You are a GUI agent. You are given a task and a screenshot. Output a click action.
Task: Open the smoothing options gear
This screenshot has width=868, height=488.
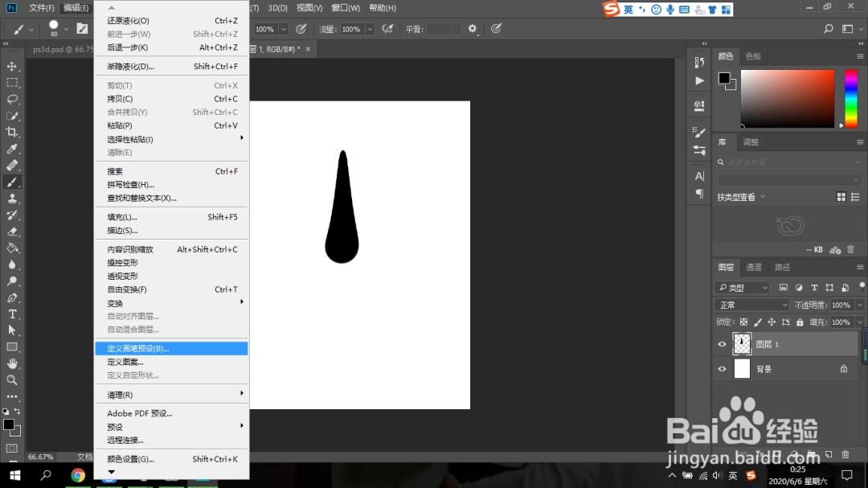[x=473, y=29]
